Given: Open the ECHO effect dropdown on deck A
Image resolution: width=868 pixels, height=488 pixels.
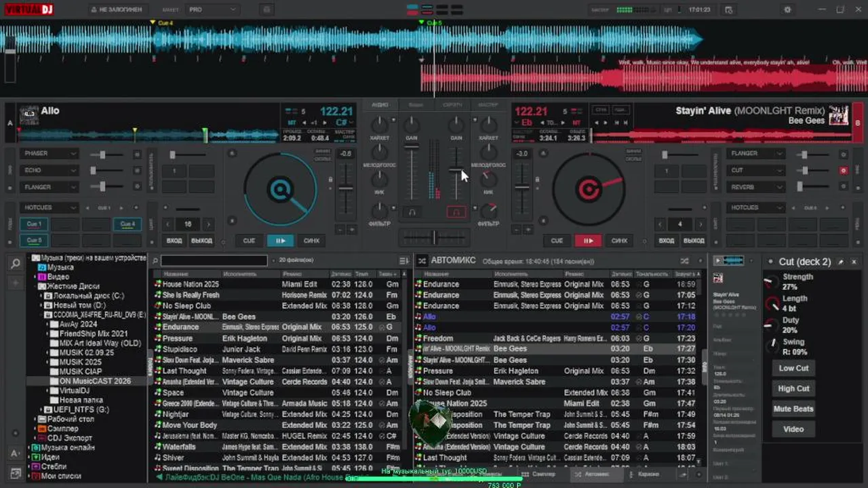Looking at the screenshot, I should click(x=50, y=171).
